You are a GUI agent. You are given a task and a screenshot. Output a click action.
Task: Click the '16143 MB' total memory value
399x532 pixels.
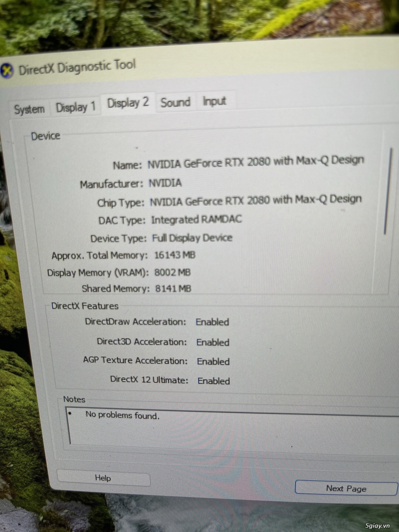tap(175, 255)
